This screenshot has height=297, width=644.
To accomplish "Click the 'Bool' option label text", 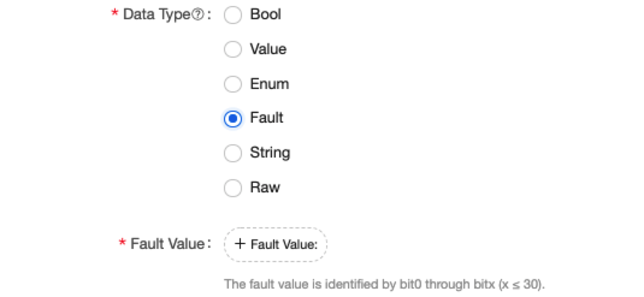I will coord(265,14).
